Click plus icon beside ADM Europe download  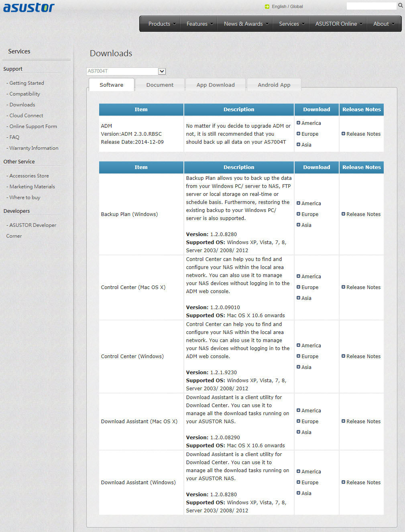(x=298, y=134)
